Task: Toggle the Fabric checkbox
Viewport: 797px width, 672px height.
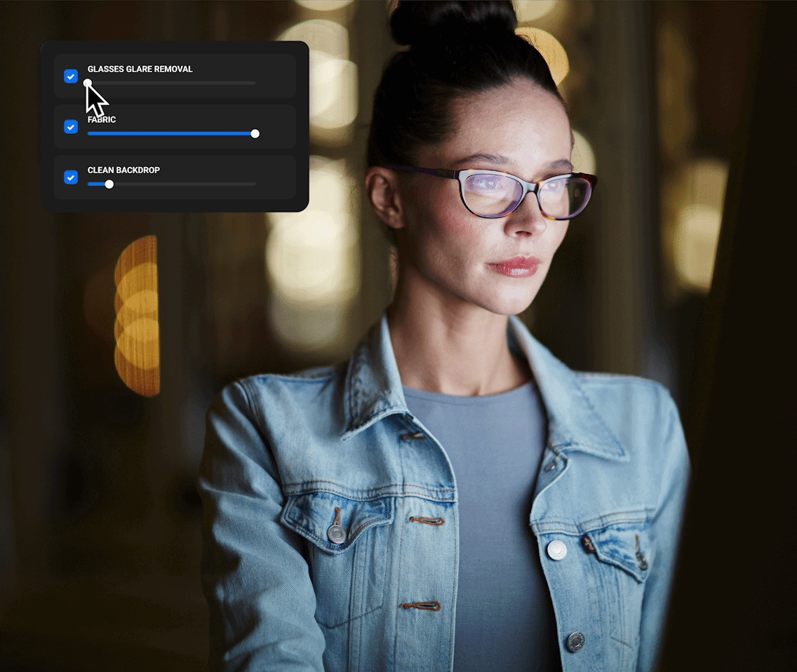Action: coord(71,127)
